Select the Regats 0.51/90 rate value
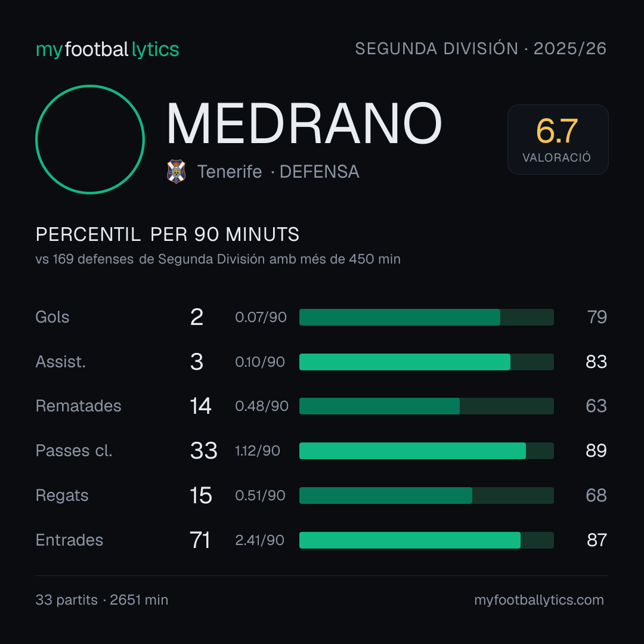 coord(260,496)
